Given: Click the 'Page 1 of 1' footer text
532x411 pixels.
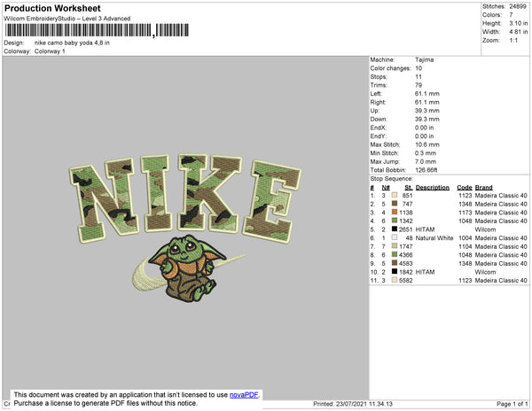Looking at the screenshot, I should 512,404.
